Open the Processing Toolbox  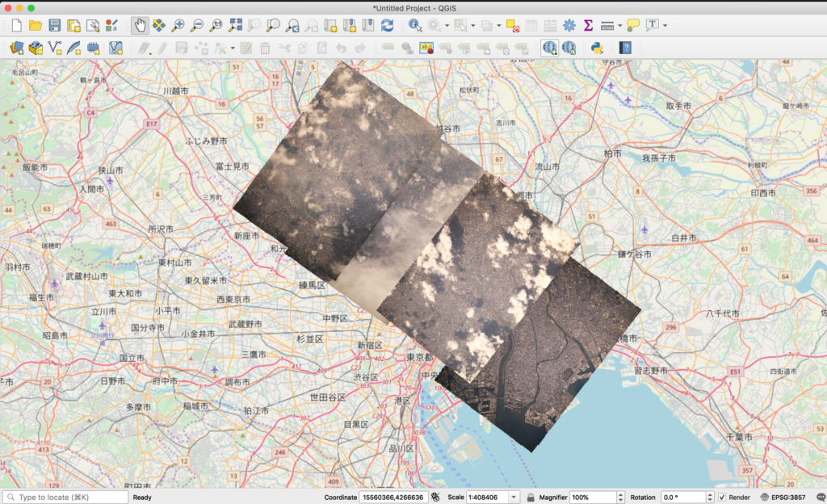[x=569, y=25]
